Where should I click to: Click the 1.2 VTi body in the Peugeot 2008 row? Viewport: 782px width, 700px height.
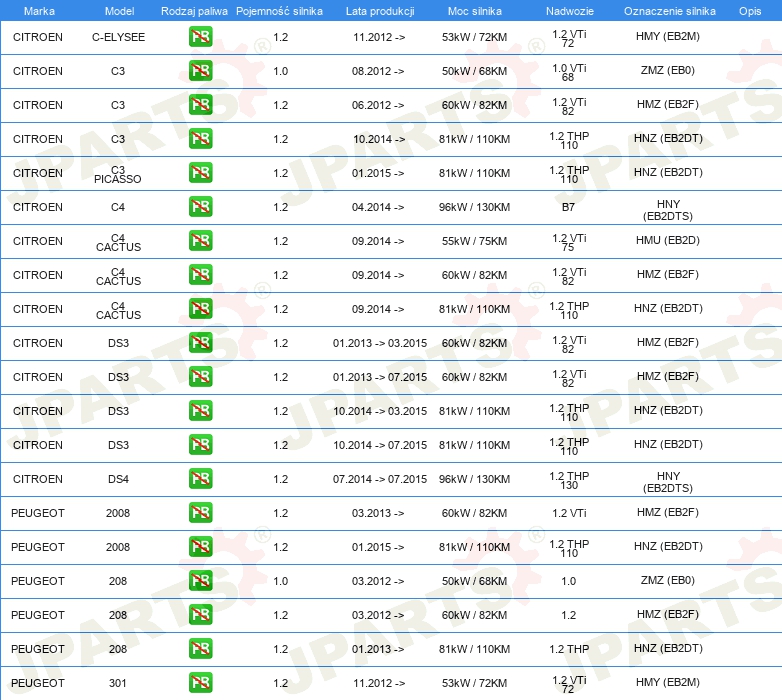tap(569, 513)
